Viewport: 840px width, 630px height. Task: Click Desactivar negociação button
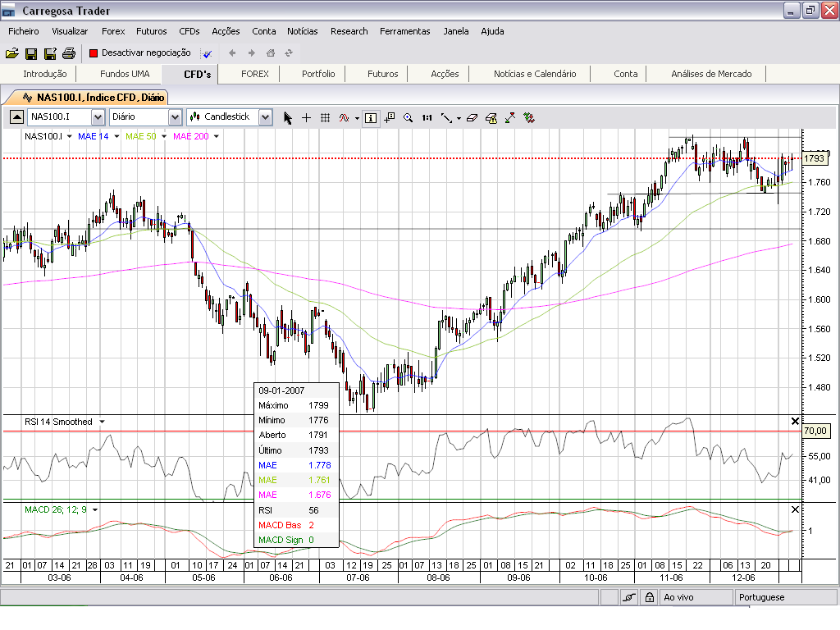(x=139, y=53)
